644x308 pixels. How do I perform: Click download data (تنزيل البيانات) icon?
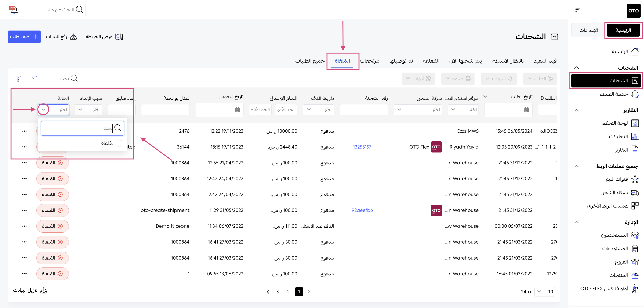pos(44,290)
